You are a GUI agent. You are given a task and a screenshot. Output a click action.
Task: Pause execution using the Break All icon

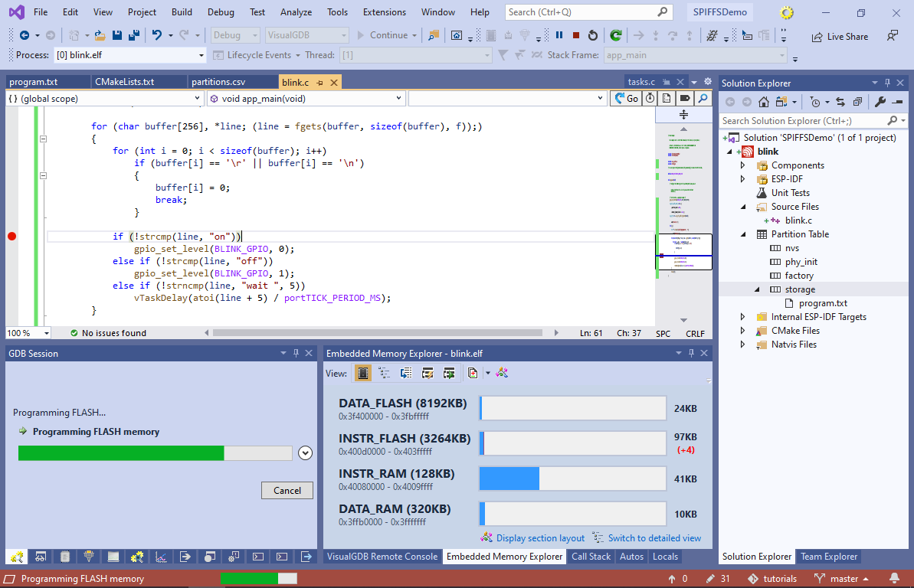(x=559, y=35)
